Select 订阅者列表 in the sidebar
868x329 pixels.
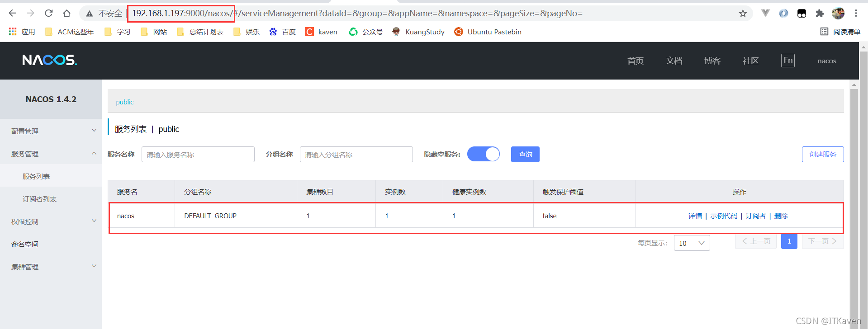(x=51, y=199)
